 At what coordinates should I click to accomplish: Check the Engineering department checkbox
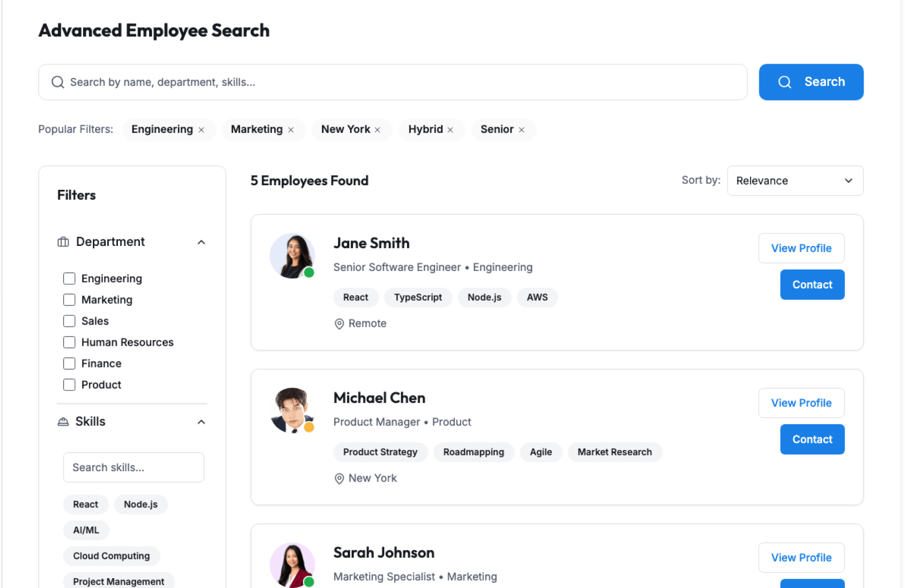coord(69,278)
